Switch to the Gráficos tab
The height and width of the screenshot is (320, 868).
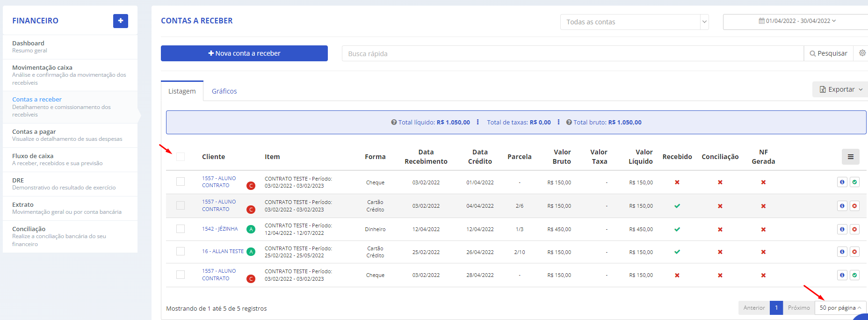(x=224, y=91)
